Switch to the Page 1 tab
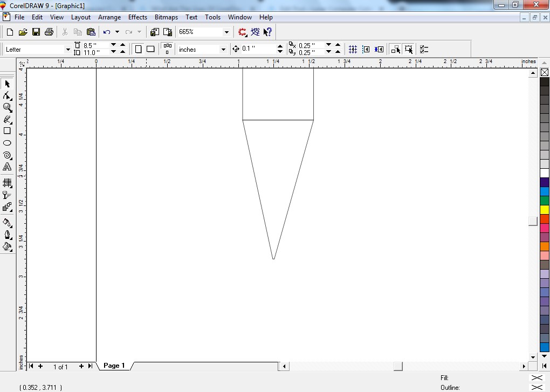 [x=114, y=366]
